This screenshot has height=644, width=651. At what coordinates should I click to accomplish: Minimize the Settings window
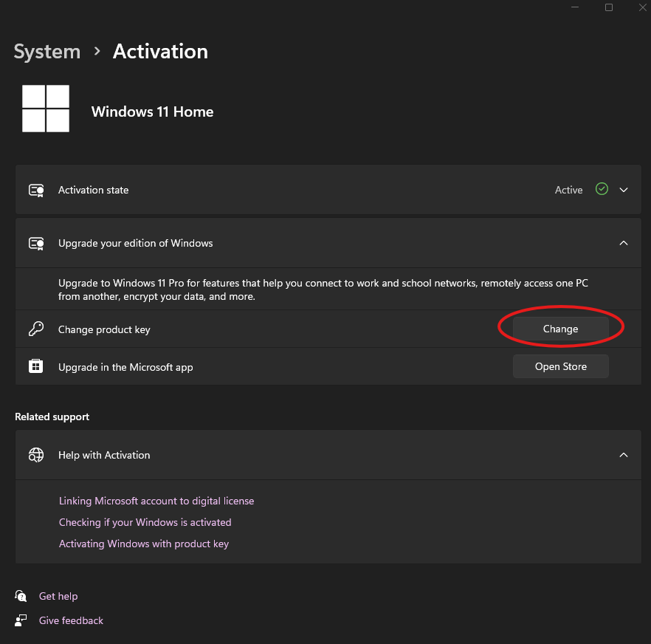[x=575, y=7]
